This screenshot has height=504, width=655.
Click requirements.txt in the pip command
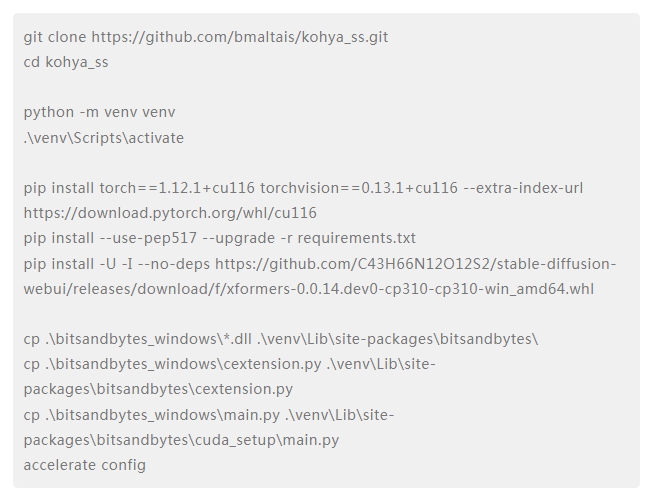coord(356,238)
